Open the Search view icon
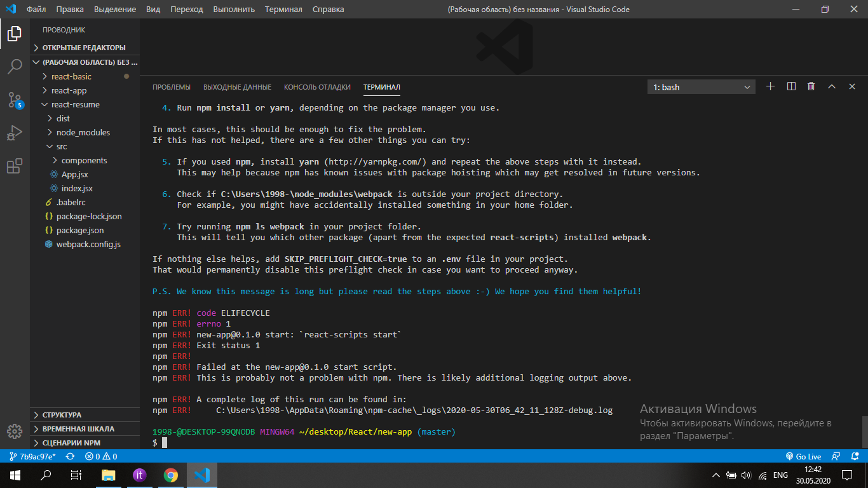 (15, 66)
